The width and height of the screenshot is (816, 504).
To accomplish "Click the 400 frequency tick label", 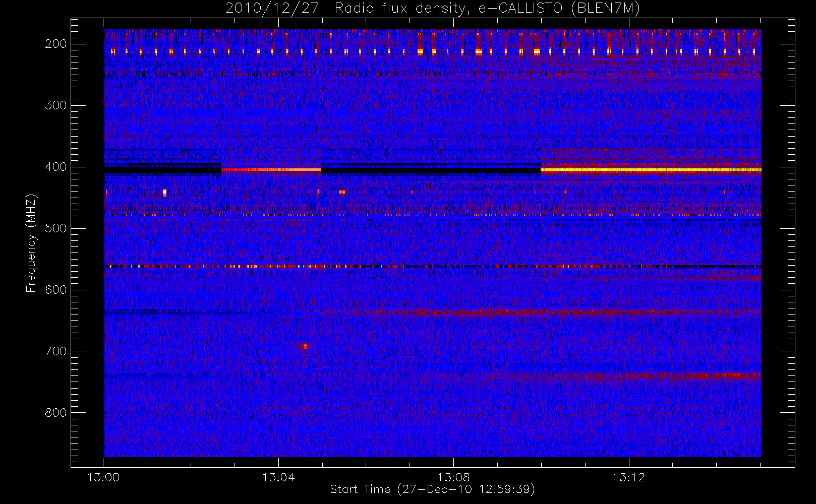I will pyautogui.click(x=55, y=167).
